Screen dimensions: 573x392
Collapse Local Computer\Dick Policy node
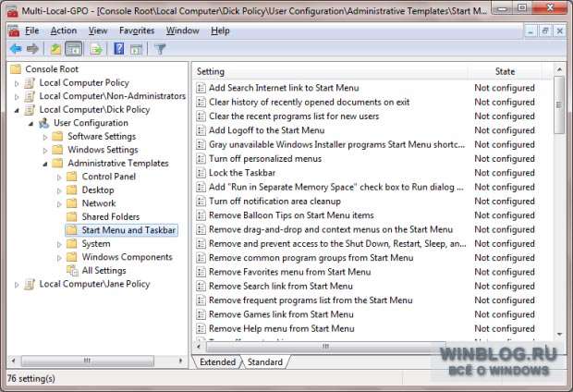[x=17, y=110]
